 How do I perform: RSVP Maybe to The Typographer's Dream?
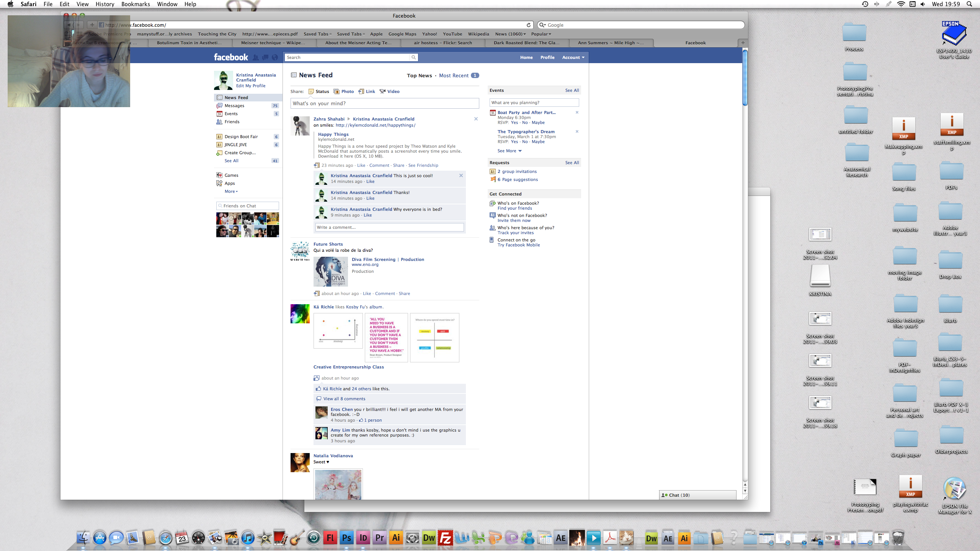click(x=538, y=142)
